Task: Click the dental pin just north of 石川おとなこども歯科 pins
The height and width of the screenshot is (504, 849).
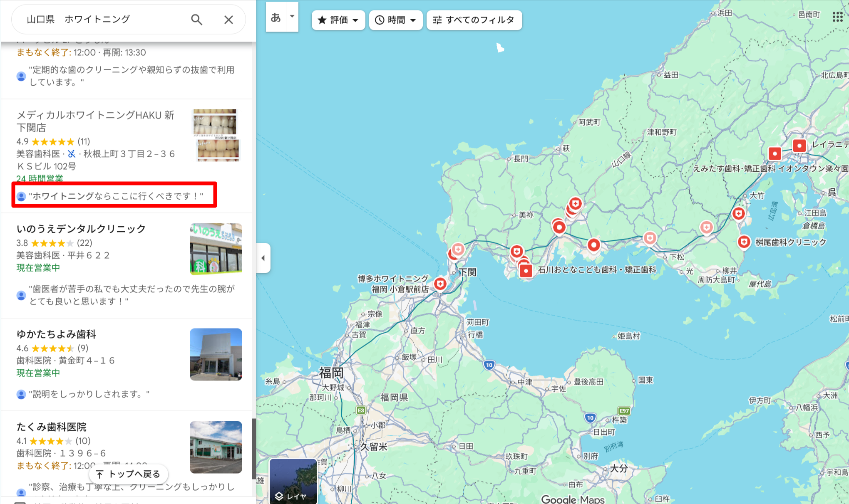Action: (x=516, y=252)
